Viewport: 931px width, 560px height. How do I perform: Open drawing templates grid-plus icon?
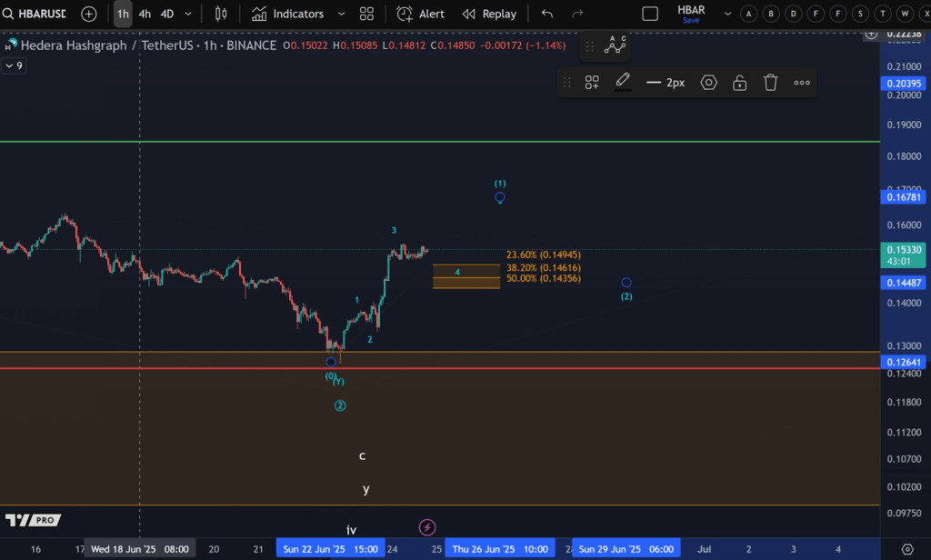592,83
